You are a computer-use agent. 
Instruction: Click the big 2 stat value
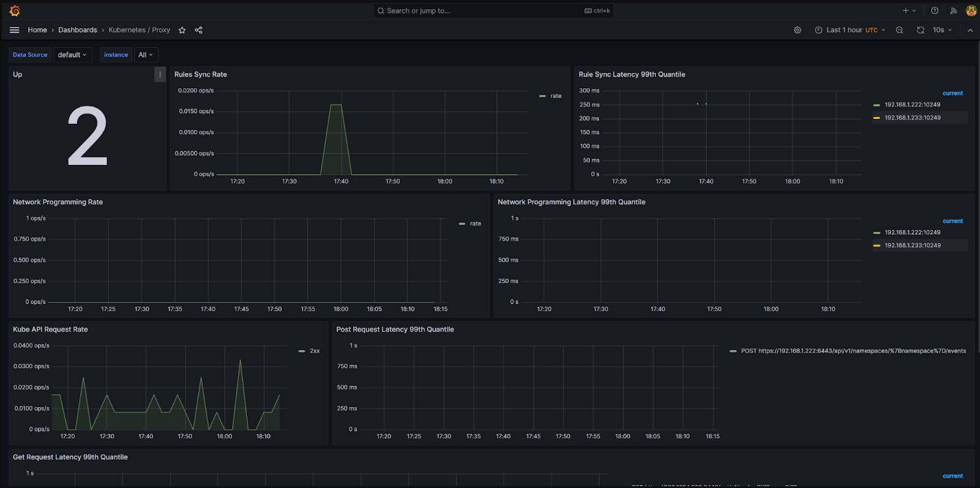coord(88,135)
